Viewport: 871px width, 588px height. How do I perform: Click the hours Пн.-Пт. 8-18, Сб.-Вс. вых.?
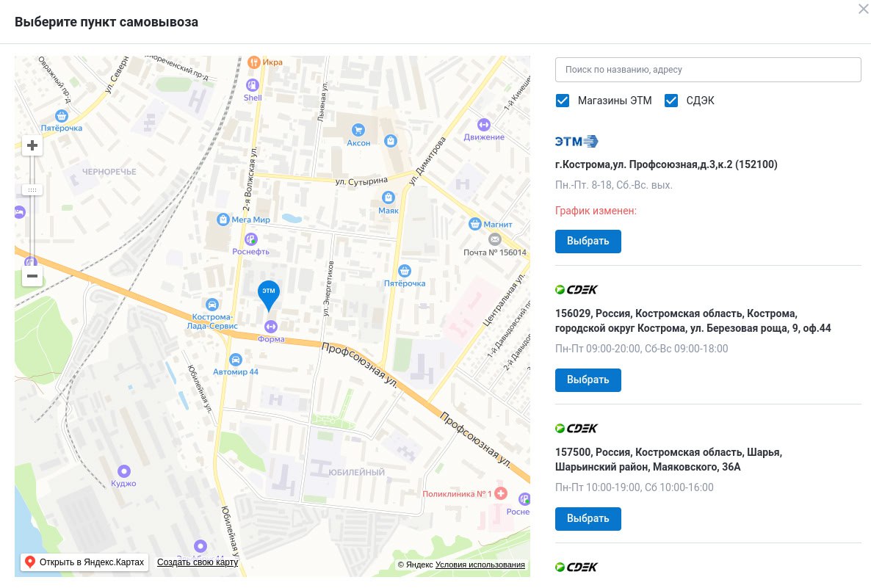point(613,185)
